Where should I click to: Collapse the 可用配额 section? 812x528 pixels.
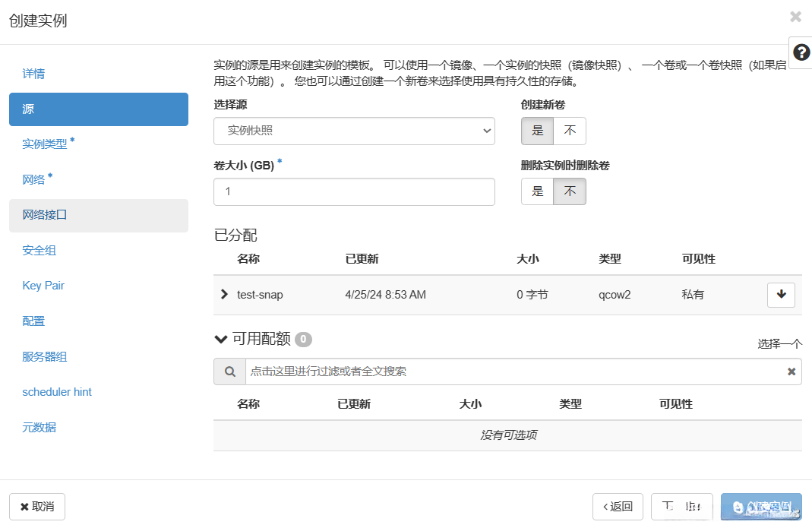click(x=221, y=339)
